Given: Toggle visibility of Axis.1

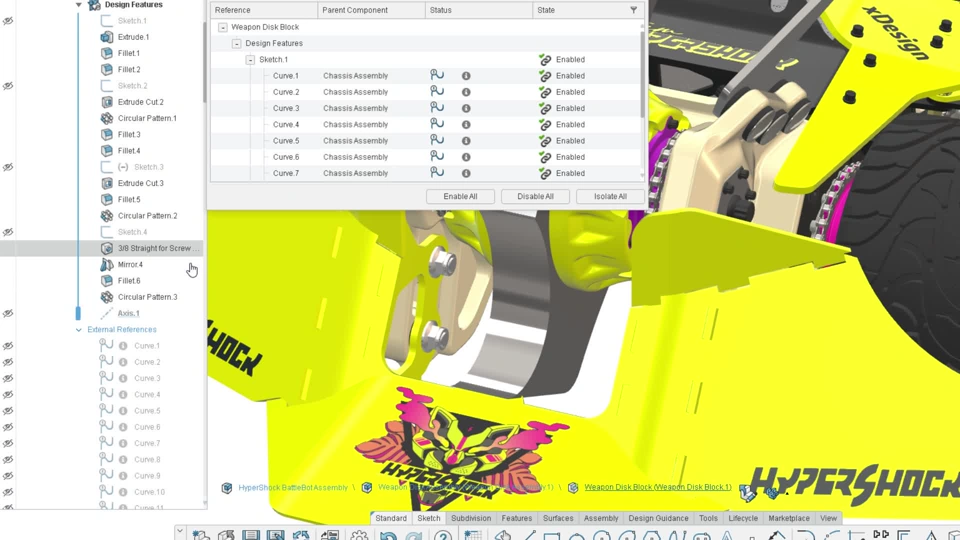Looking at the screenshot, I should click(x=8, y=313).
